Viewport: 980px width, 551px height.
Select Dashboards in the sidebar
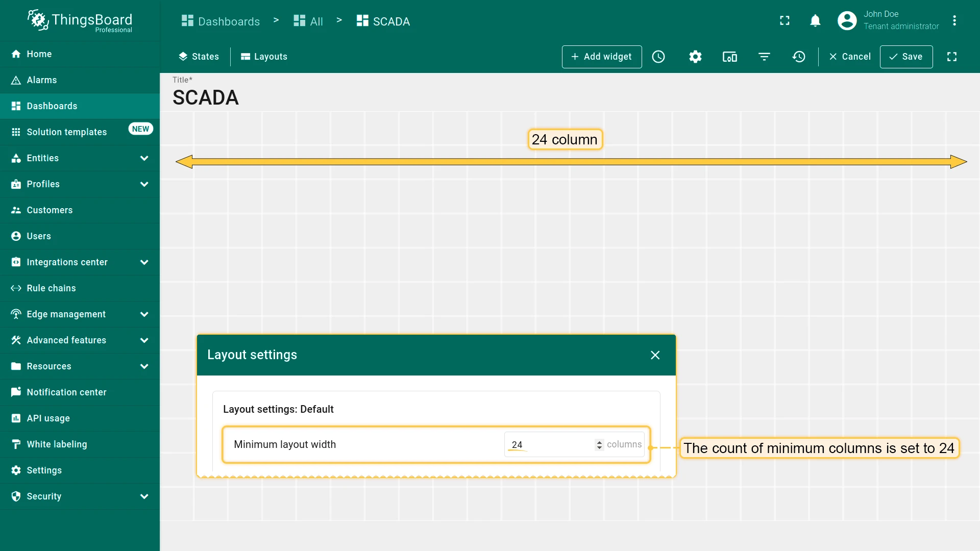click(80, 106)
